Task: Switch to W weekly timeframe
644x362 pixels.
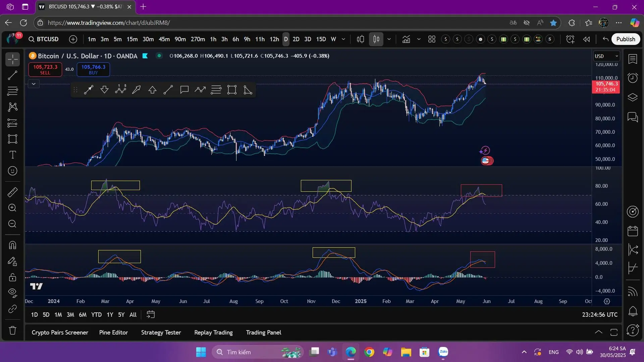Action: pos(333,39)
